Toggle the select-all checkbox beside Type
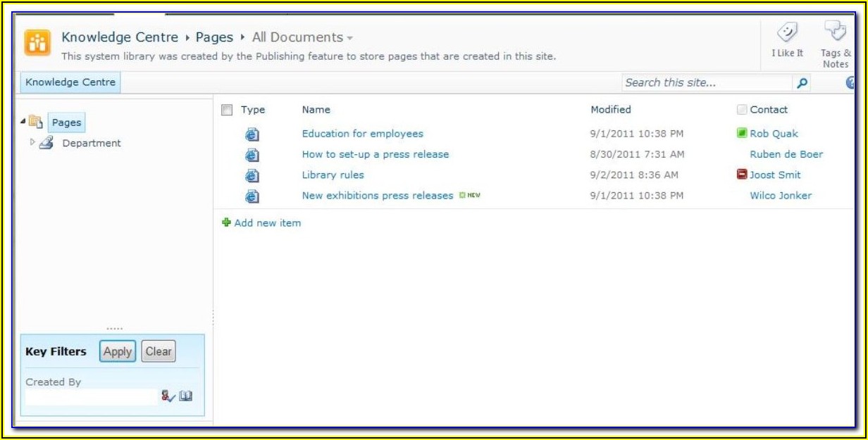Viewport: 868px width, 440px height. (x=227, y=110)
